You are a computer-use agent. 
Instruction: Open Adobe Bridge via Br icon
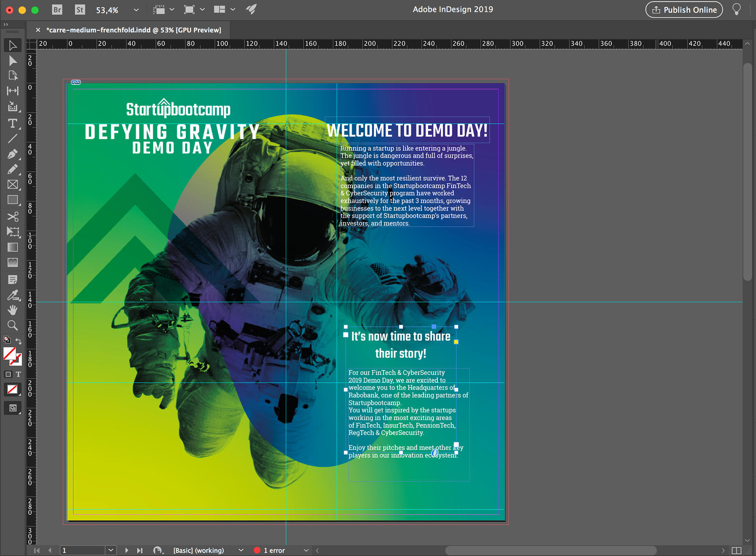[57, 9]
